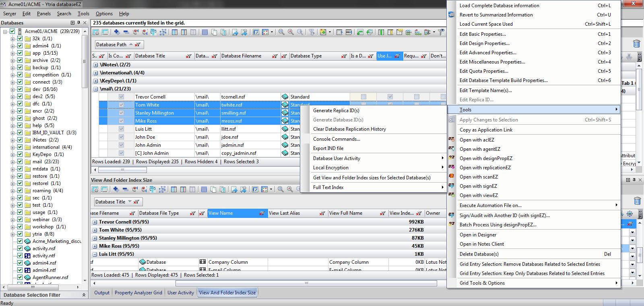Toggle the checkbox for mail (23/23) folder
644x306 pixels.
pos(20,162)
